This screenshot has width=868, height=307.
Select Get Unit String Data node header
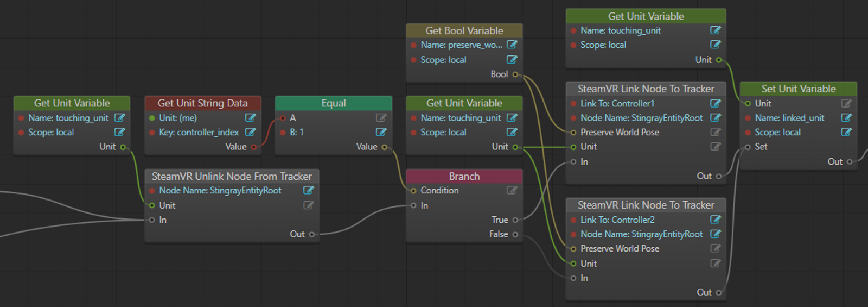tap(203, 103)
